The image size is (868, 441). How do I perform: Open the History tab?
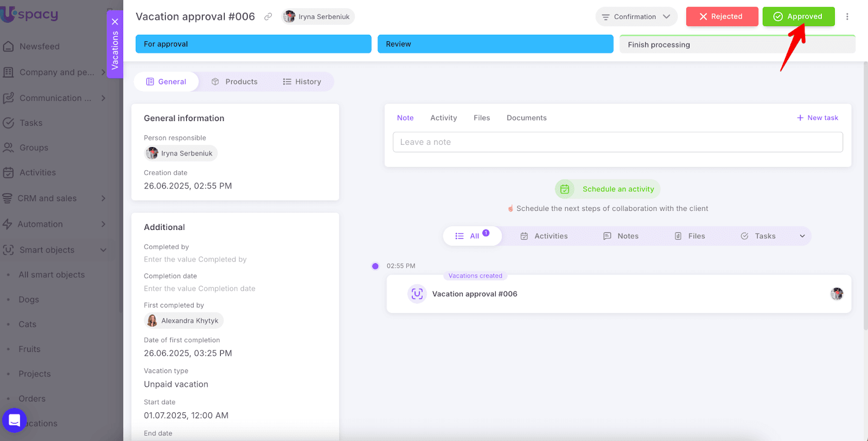[302, 82]
